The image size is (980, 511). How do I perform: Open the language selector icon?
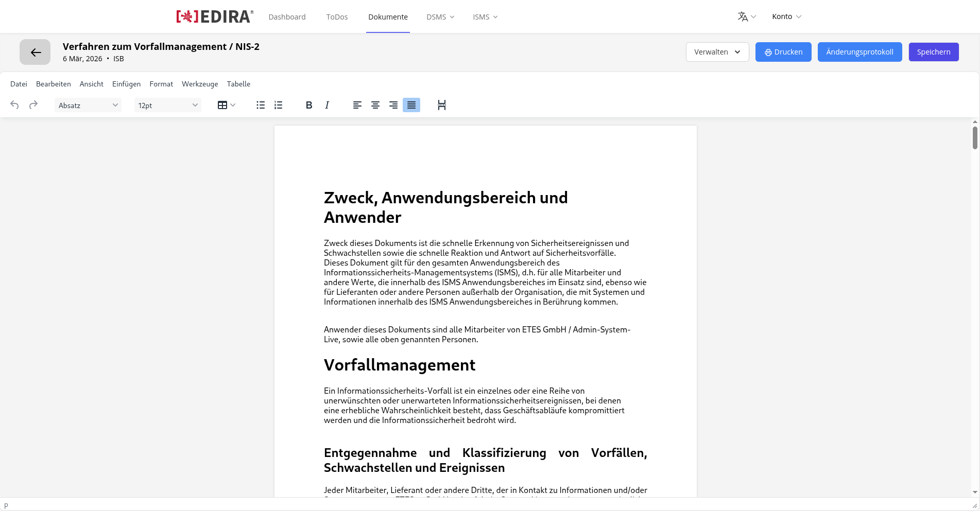coord(747,16)
